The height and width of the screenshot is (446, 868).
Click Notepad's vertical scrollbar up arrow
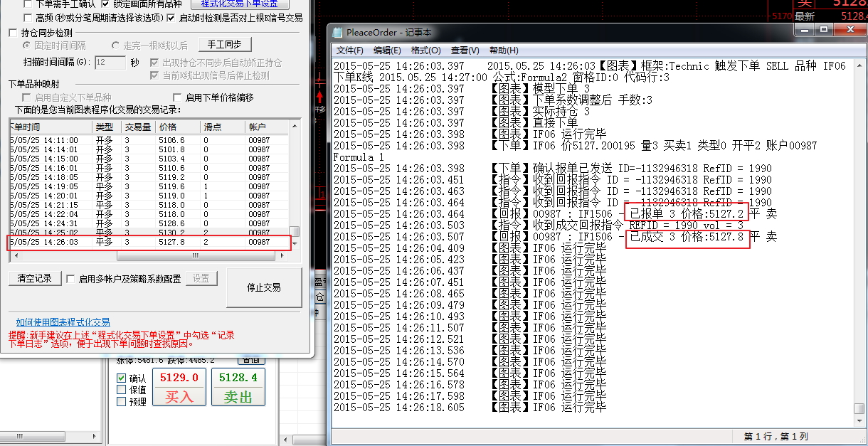pos(859,66)
